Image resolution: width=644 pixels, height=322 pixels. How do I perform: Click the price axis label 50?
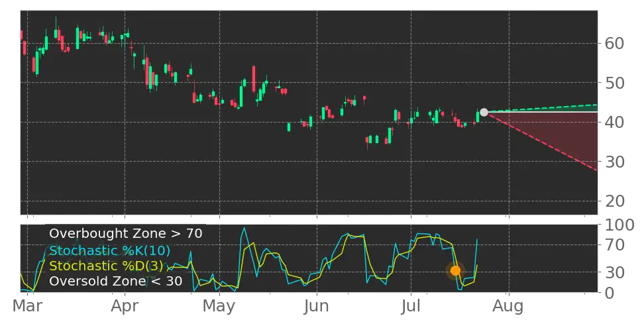(614, 83)
